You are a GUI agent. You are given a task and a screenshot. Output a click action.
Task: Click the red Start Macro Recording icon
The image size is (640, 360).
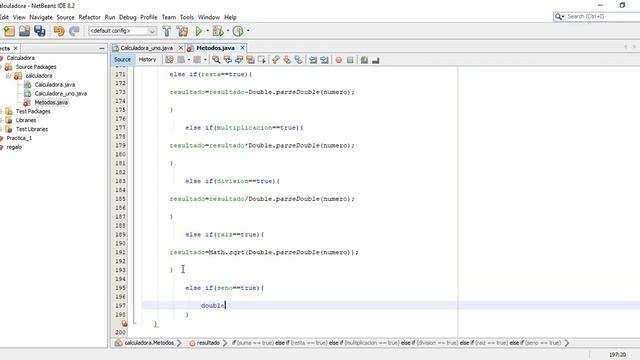[338, 60]
